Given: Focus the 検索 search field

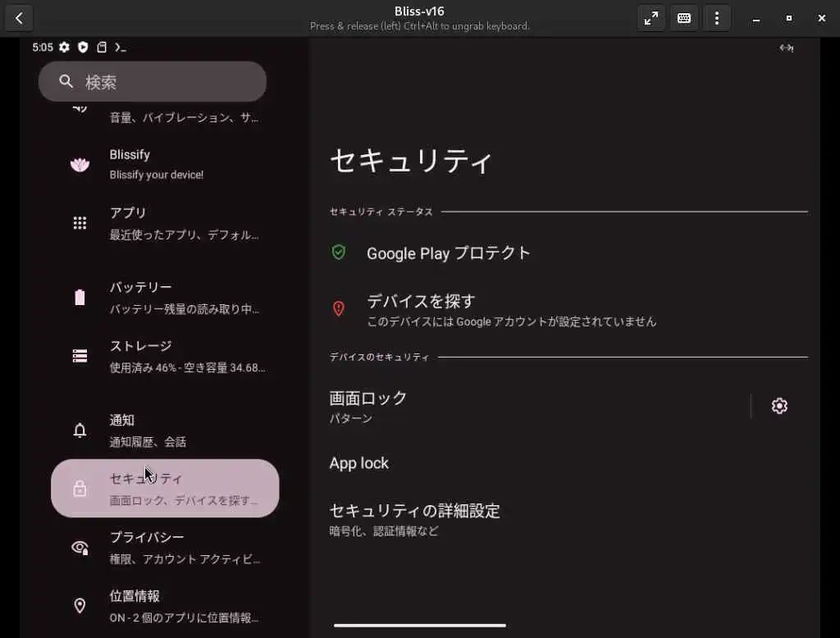Looking at the screenshot, I should 153,81.
